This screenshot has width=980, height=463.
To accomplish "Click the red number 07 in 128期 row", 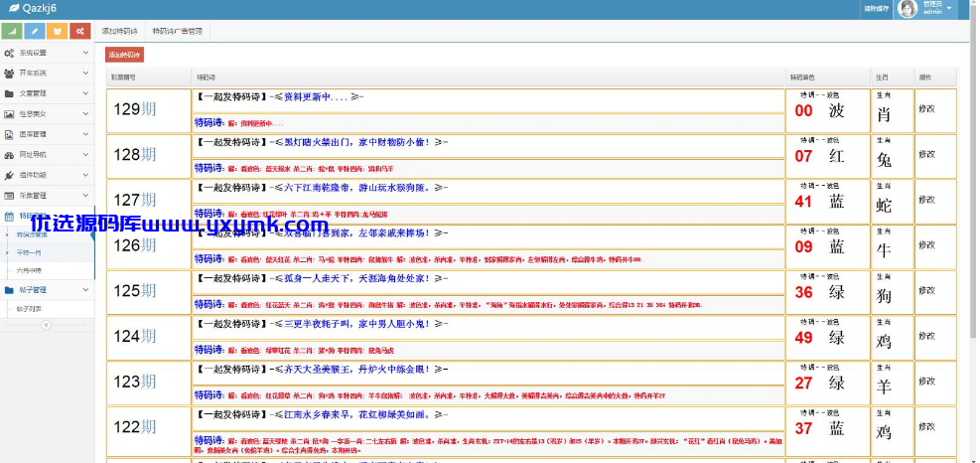I will pyautogui.click(x=803, y=156).
